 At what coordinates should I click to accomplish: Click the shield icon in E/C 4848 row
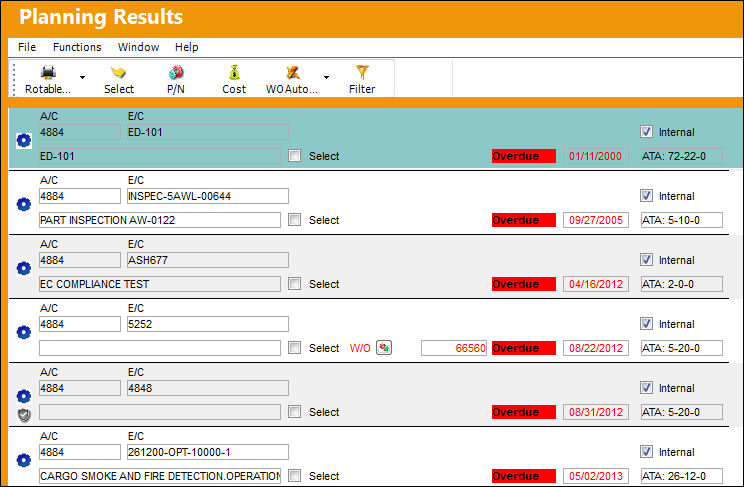pyautogui.click(x=24, y=416)
